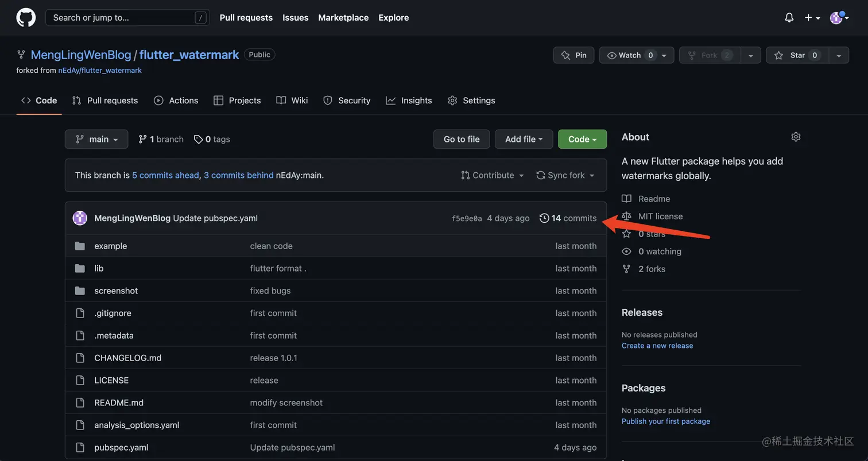Switch to the Wiki tab

tap(292, 100)
